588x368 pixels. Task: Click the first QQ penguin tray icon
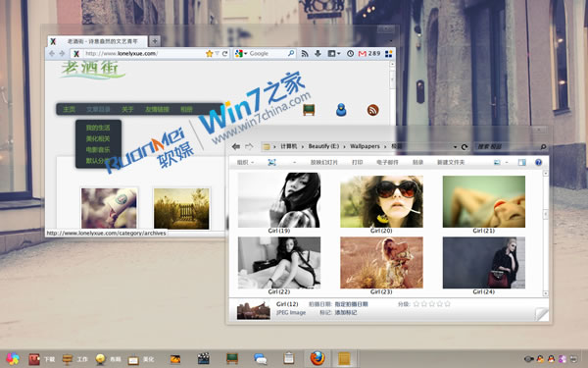(540, 359)
